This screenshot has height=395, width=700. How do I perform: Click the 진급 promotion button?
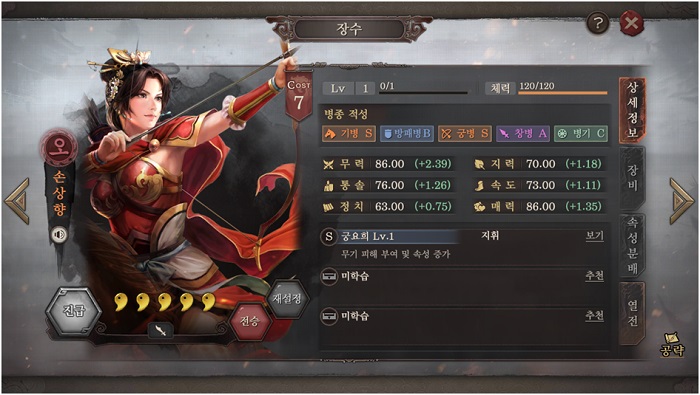pyautogui.click(x=74, y=311)
